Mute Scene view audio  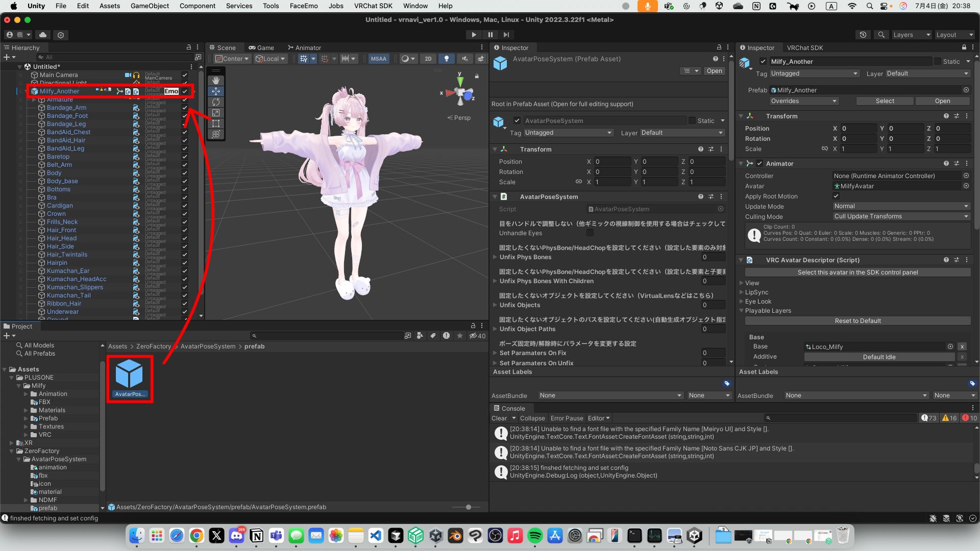point(464,59)
